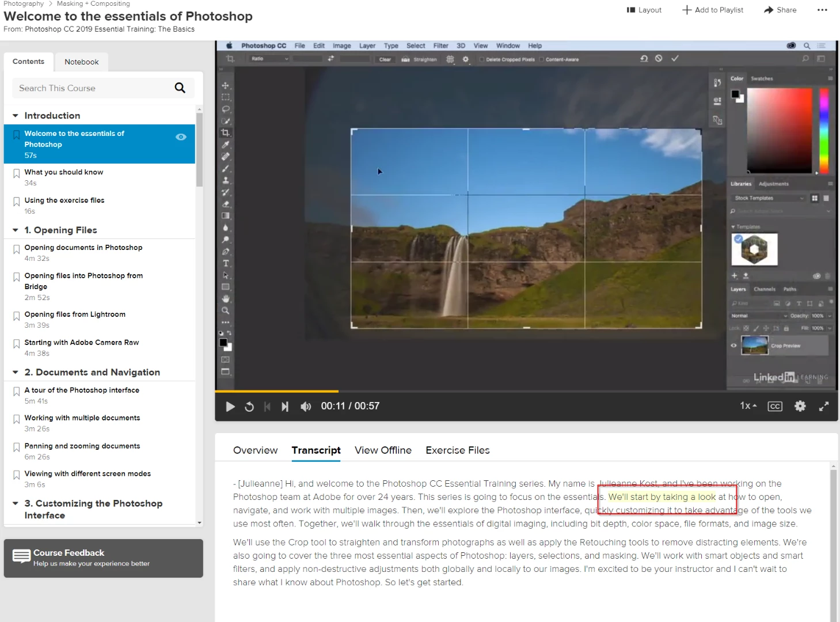This screenshot has width=840, height=622.
Task: Bookmark 'Working with multiple documents' video
Action: 17,419
